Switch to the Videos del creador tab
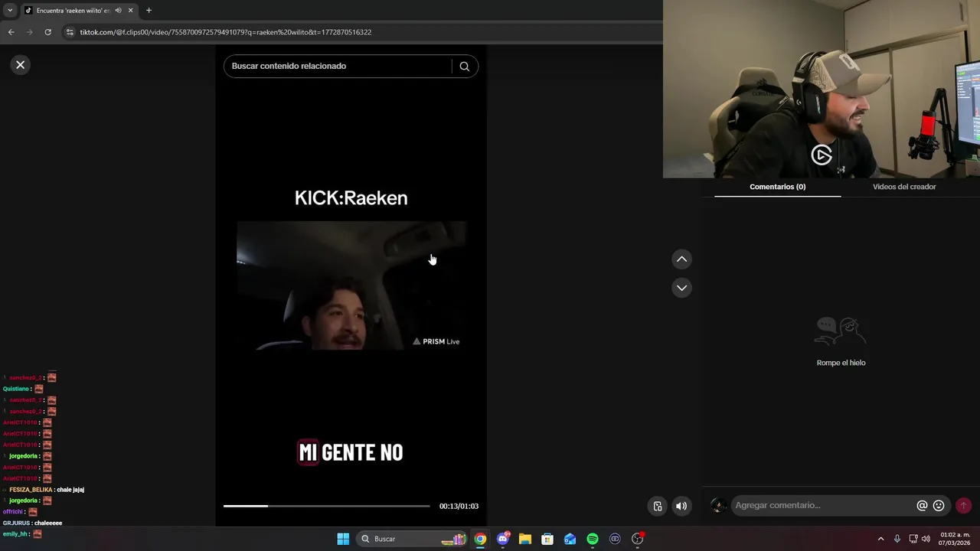The width and height of the screenshot is (980, 551). [904, 187]
